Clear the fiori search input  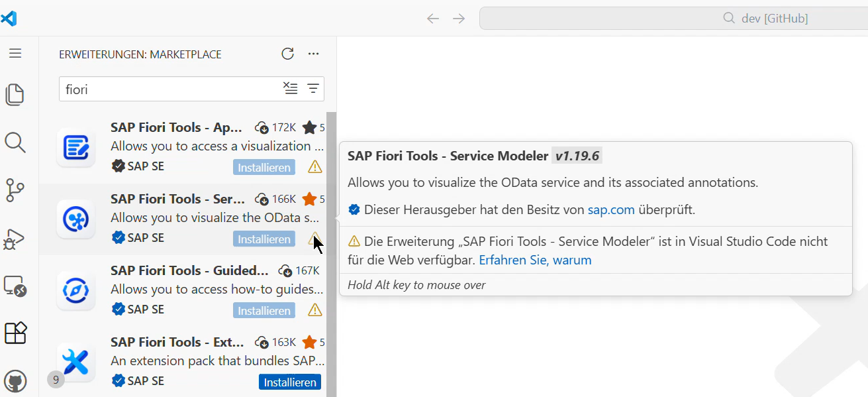click(290, 88)
